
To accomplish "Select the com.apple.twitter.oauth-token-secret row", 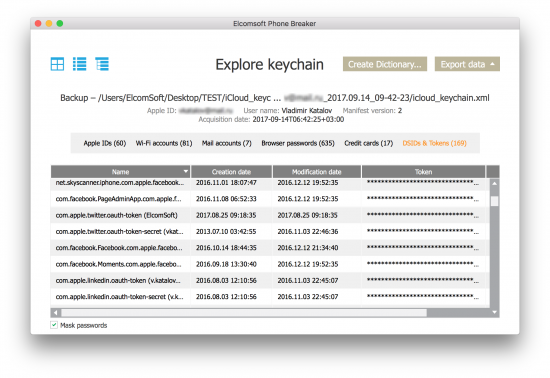I will coord(270,231).
